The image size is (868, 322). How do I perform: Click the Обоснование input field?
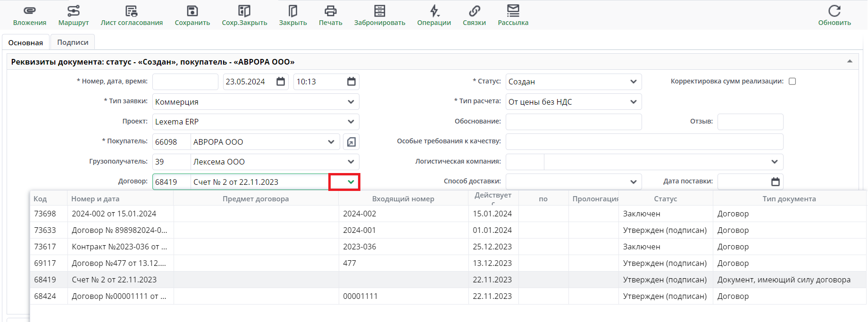pos(573,122)
